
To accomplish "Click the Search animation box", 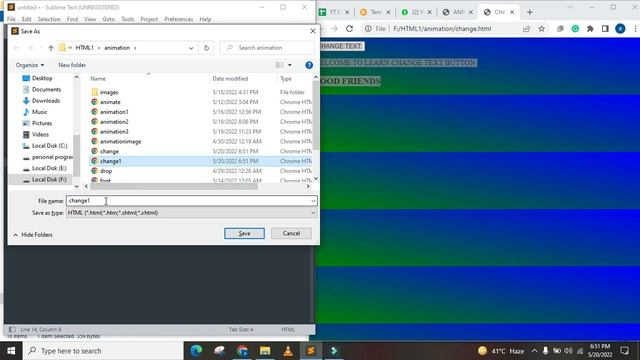I will point(267,48).
